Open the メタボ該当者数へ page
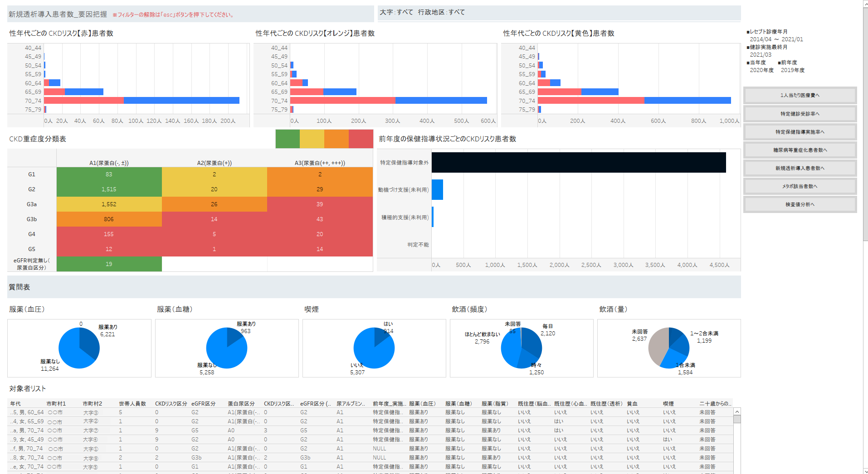Screen dimensions: 868x474 (800, 186)
